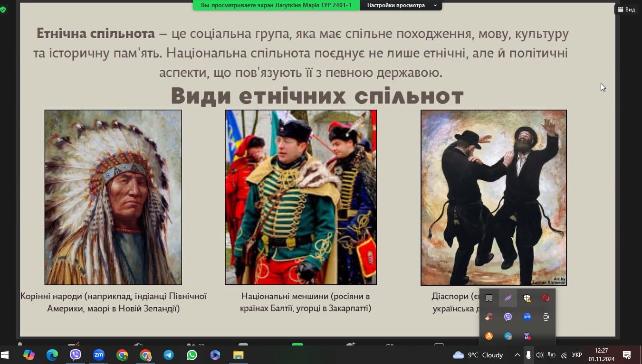Open the Вид view layout menu

pos(626,9)
